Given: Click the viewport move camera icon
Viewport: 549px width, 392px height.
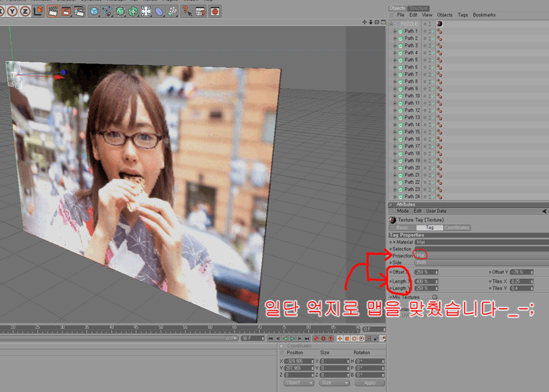Looking at the screenshot, I should tap(364, 22).
